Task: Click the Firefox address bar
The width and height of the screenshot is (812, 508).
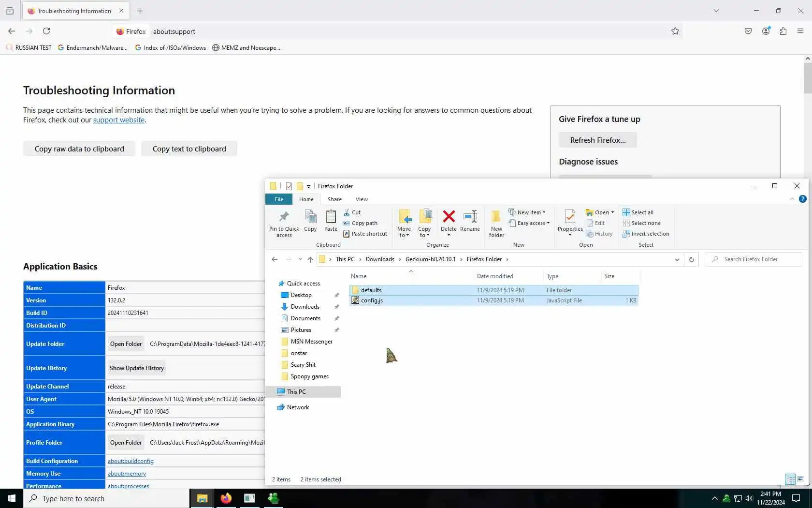Action: coord(398,31)
